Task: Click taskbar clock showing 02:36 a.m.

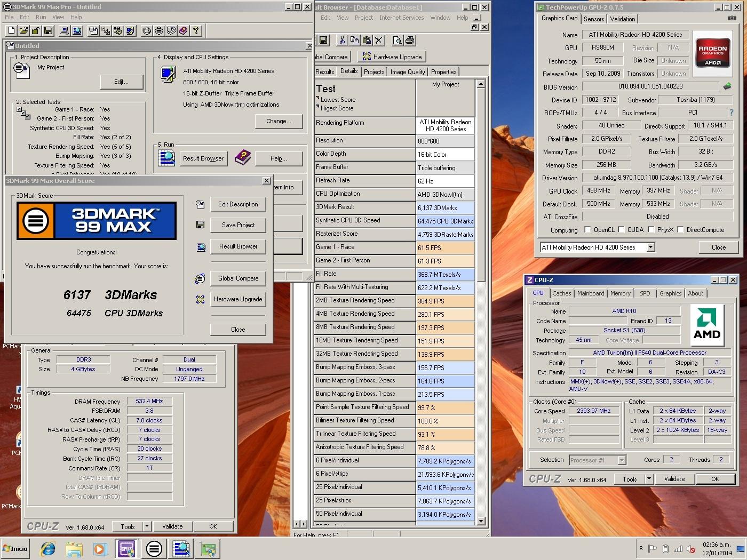Action: 717,548
